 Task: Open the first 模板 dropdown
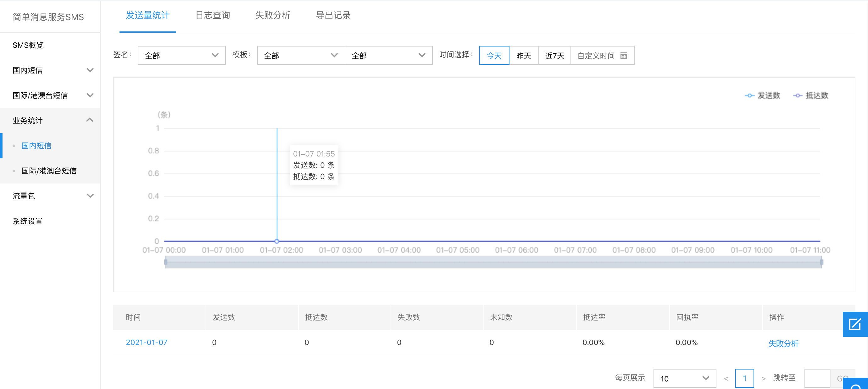tap(301, 56)
